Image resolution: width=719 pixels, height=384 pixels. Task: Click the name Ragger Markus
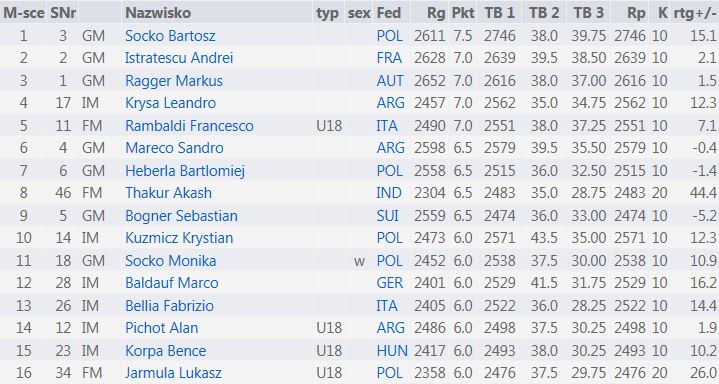pyautogui.click(x=174, y=81)
